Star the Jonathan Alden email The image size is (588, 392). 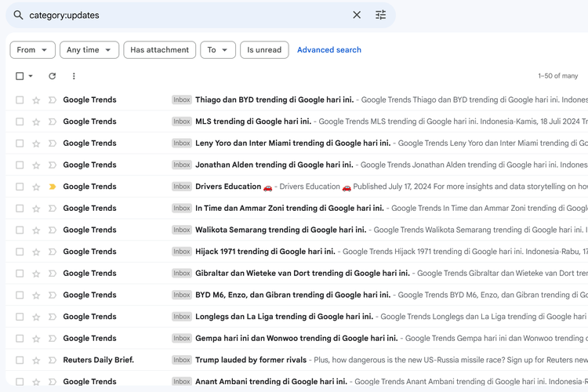click(36, 165)
